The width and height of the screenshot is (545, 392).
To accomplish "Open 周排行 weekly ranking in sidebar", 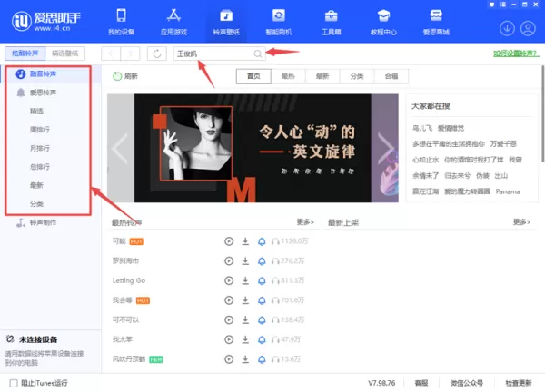I will tap(40, 130).
